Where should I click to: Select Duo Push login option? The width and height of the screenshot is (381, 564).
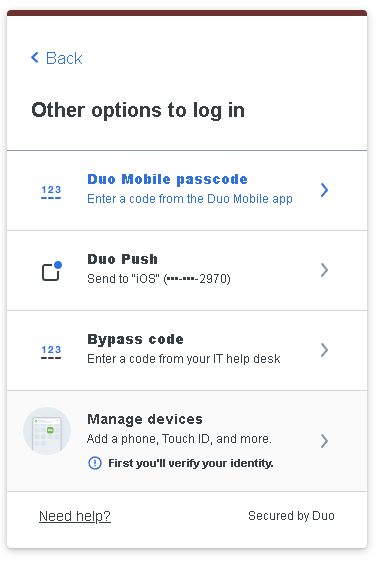(x=187, y=270)
